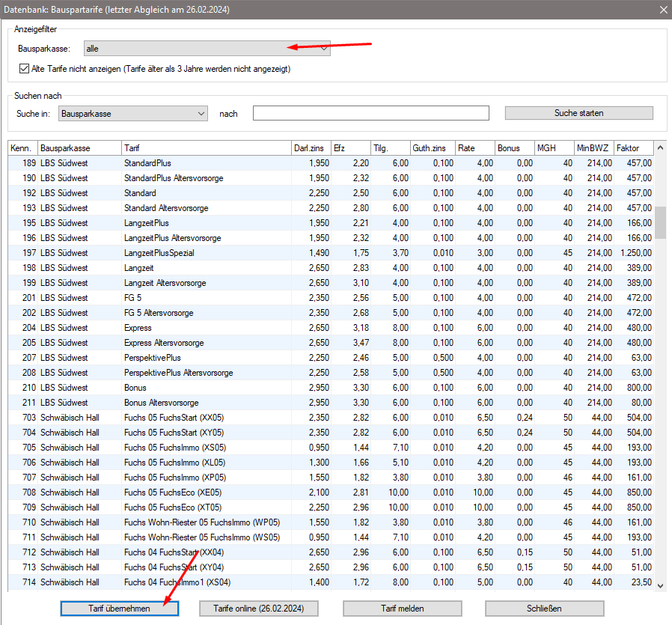Screen dimensions: 672x625
Task: Click Kenn. number 204
Action: click(29, 328)
